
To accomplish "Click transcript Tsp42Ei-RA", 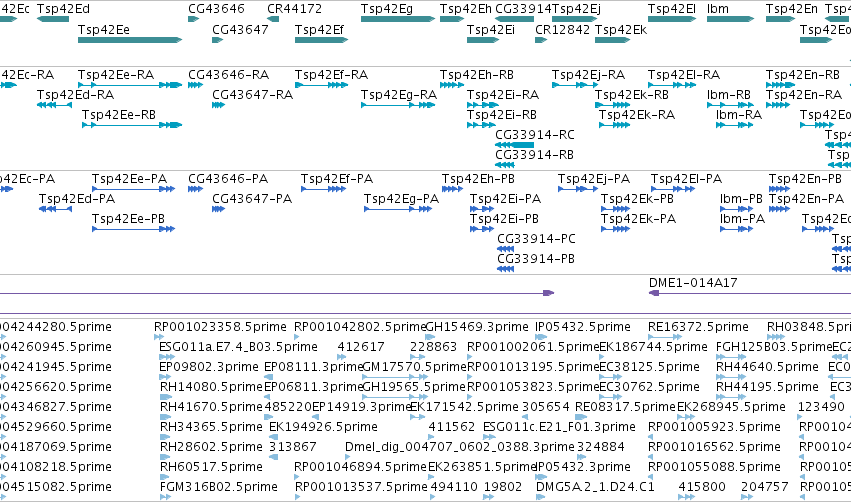I will coord(503,95).
